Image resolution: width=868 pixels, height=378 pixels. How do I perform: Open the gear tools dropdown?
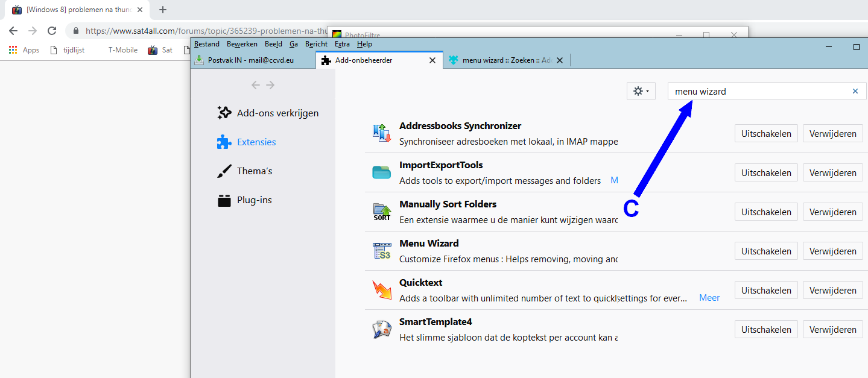pyautogui.click(x=641, y=92)
